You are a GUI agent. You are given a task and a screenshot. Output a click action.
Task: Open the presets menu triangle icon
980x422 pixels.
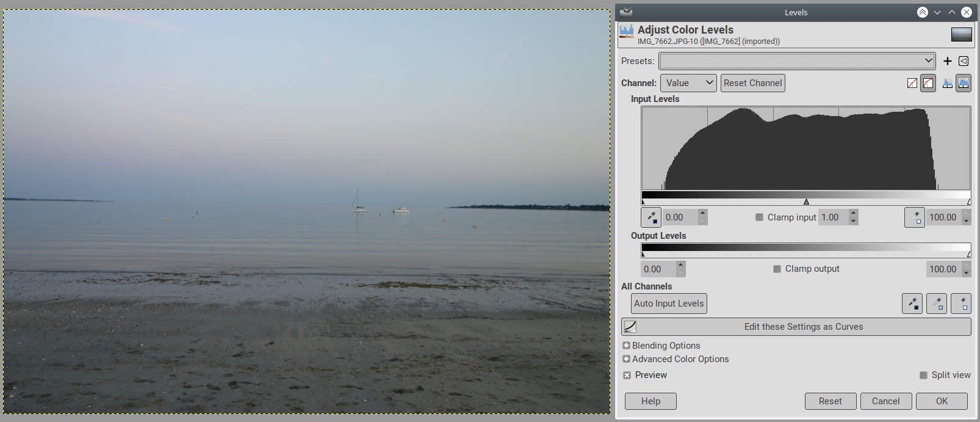(x=964, y=61)
